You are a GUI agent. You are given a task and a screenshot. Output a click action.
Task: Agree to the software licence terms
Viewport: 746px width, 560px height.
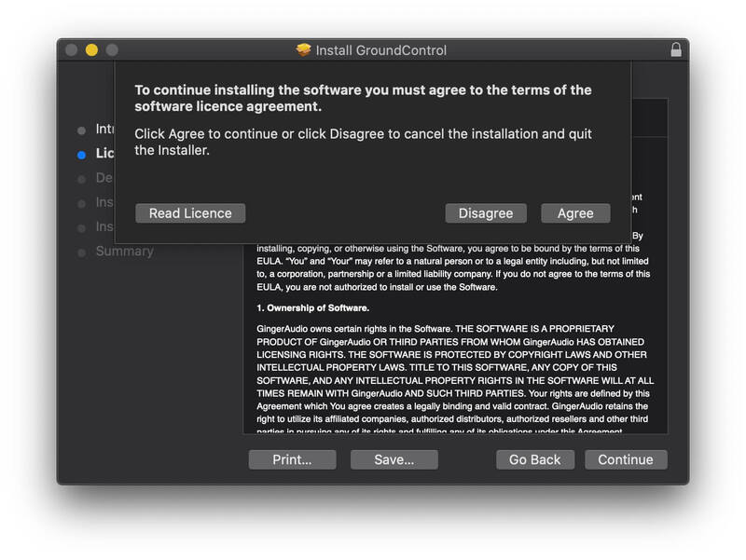tap(575, 213)
